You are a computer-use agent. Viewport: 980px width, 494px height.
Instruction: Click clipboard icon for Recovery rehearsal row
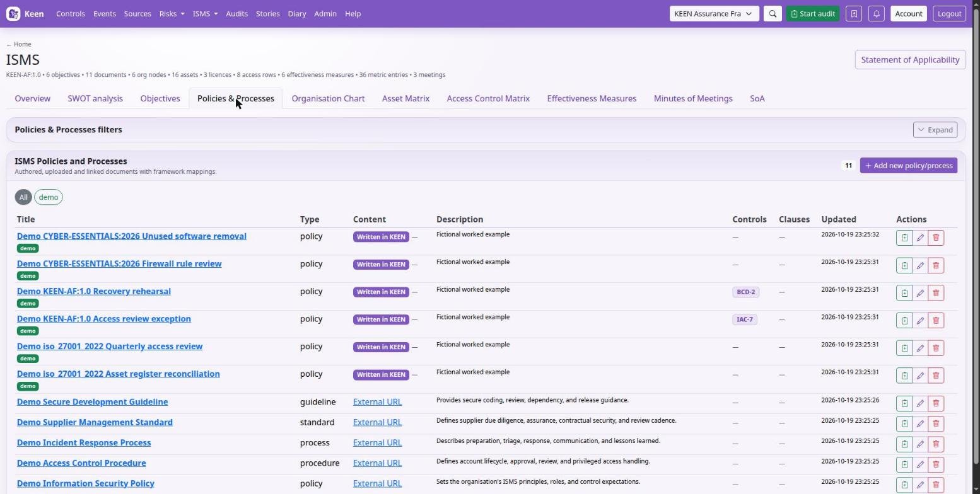904,293
